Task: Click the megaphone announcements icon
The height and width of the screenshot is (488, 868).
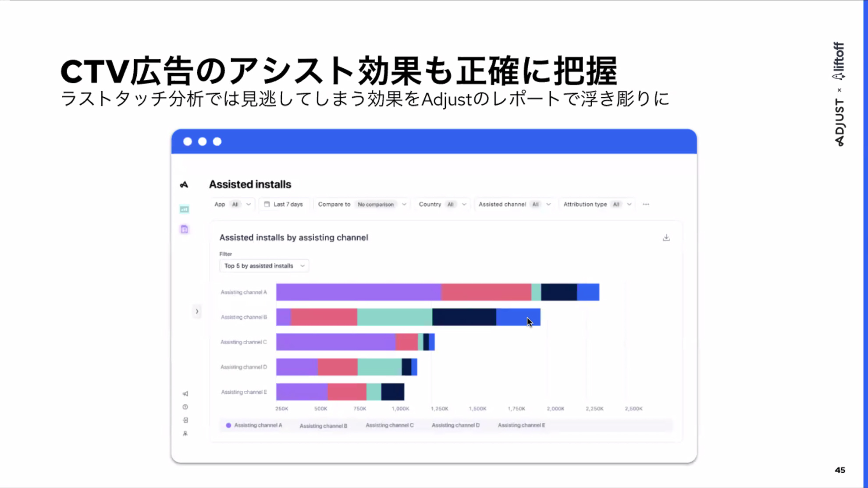Action: (185, 394)
